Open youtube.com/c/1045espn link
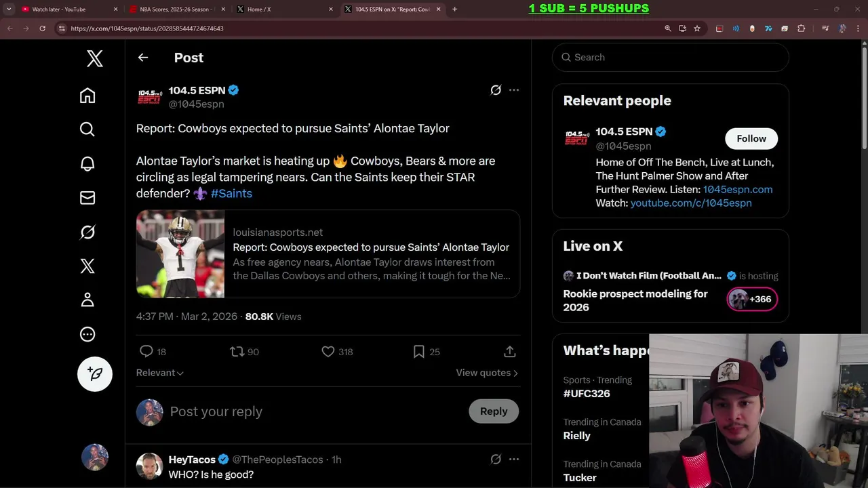The height and width of the screenshot is (488, 868). pos(691,203)
